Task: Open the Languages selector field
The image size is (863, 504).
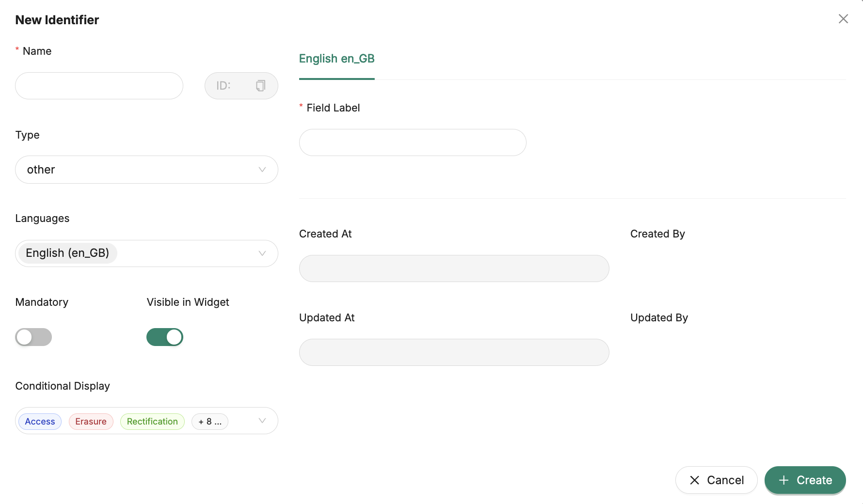Action: pos(184,253)
